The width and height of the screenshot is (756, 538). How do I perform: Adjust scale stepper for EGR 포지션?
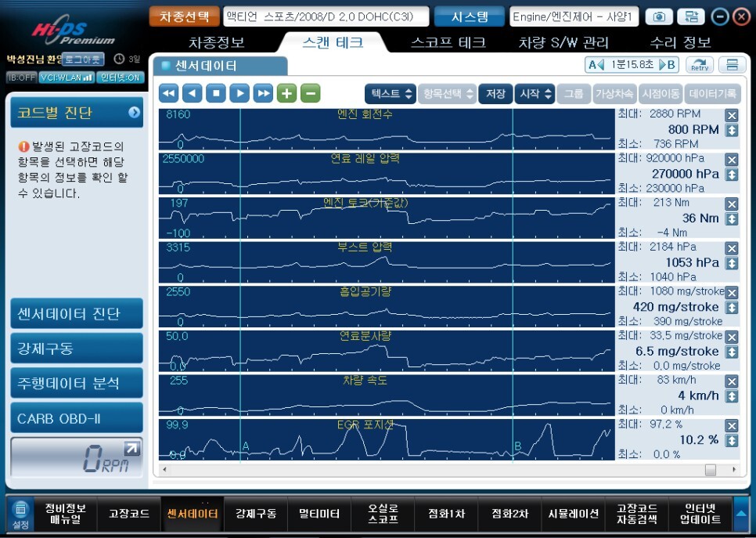tap(732, 441)
